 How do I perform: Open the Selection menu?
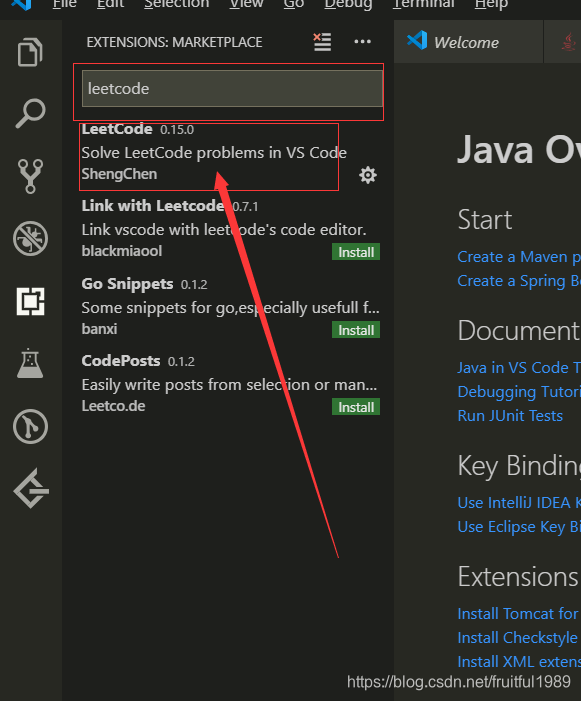tap(177, 4)
